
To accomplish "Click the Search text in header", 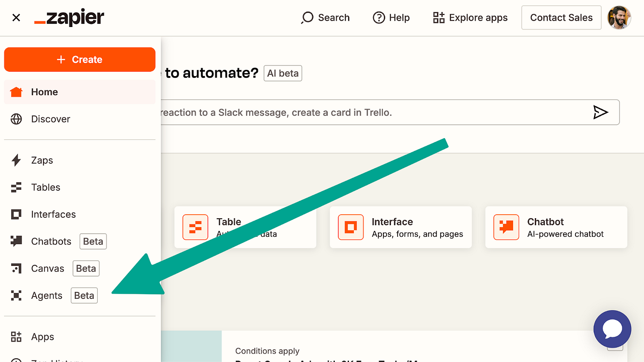I will coord(334,18).
